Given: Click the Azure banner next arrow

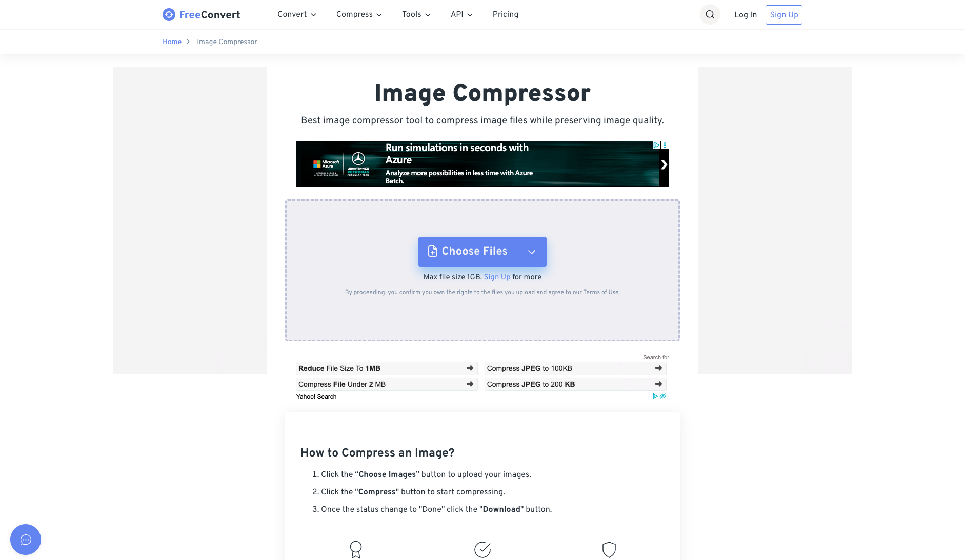Looking at the screenshot, I should [x=664, y=164].
